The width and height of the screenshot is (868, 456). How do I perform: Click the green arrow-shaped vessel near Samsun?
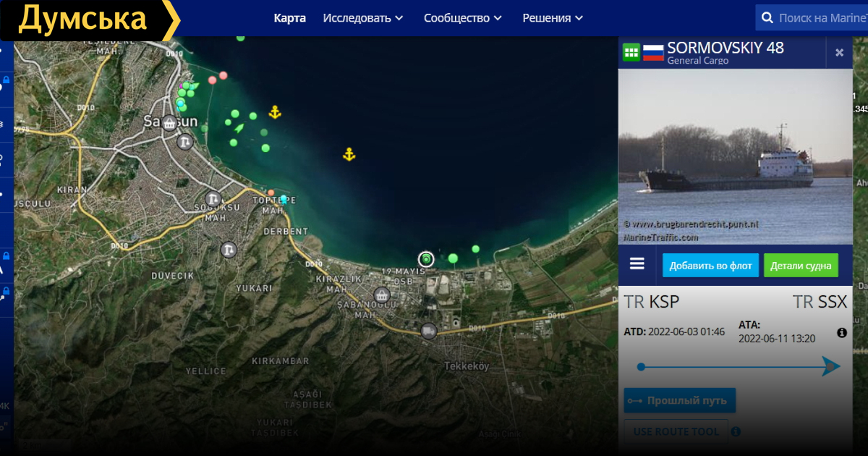pos(239,128)
